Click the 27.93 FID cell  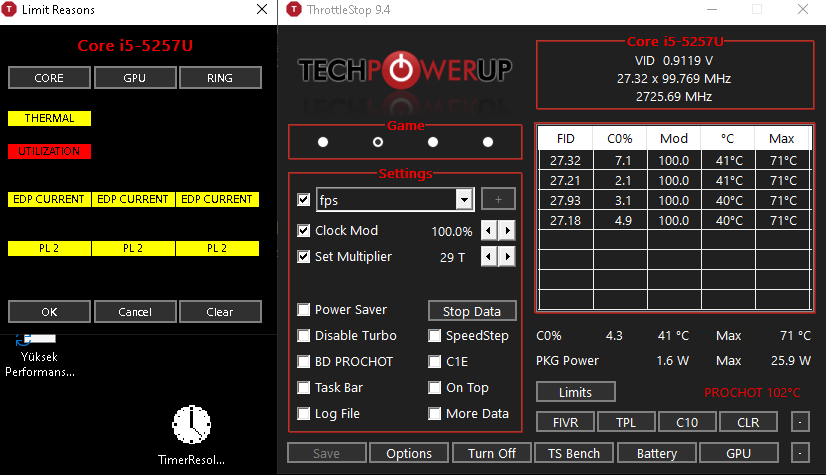pyautogui.click(x=566, y=201)
